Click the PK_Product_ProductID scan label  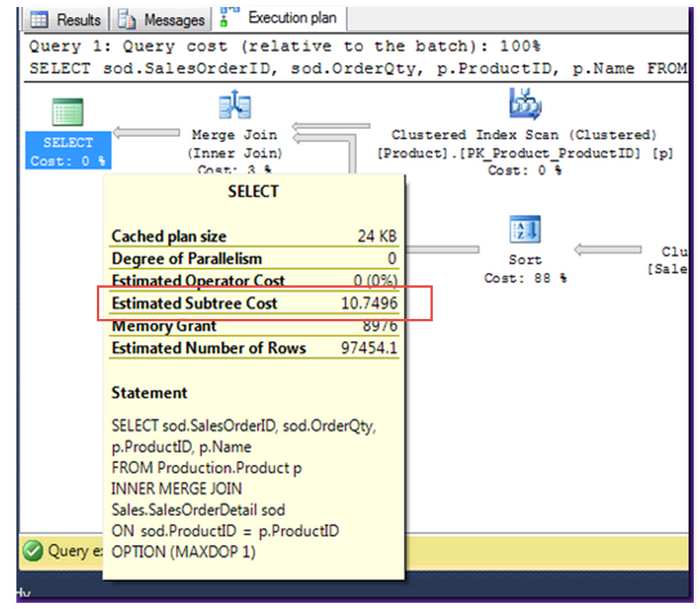point(525,153)
